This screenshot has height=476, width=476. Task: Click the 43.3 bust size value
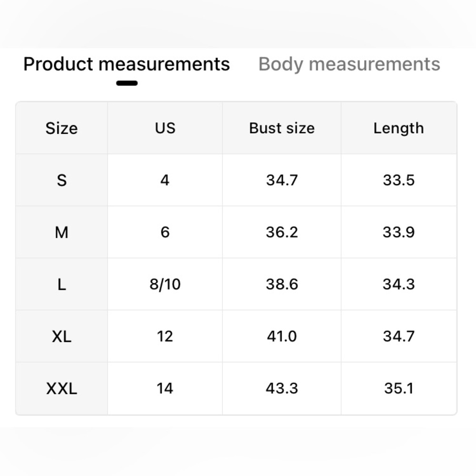point(282,388)
